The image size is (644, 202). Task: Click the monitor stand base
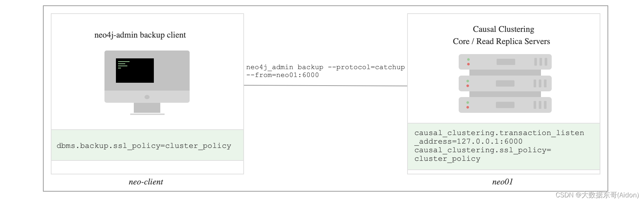147,114
